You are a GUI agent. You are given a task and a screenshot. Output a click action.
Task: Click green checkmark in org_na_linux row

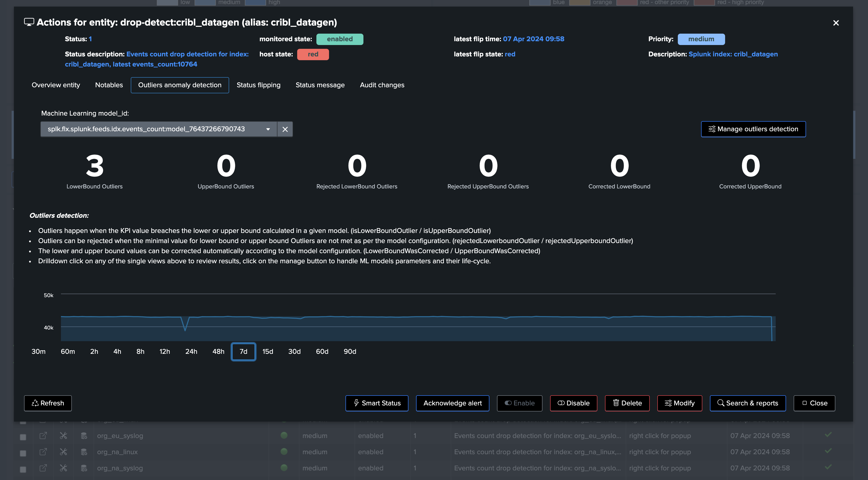tap(828, 451)
